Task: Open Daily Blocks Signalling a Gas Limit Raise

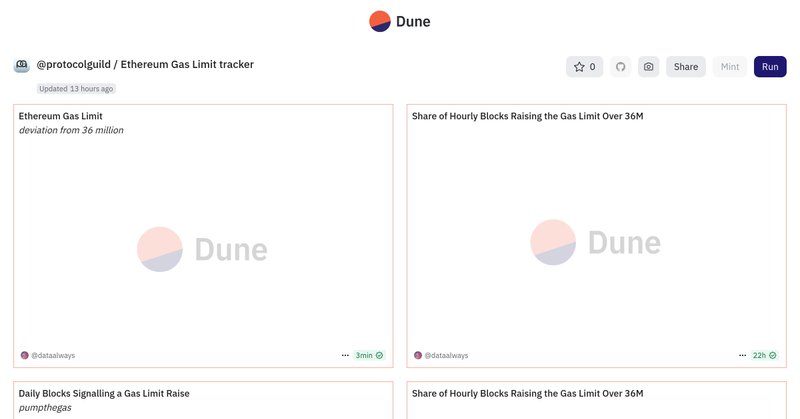Action: [x=104, y=393]
